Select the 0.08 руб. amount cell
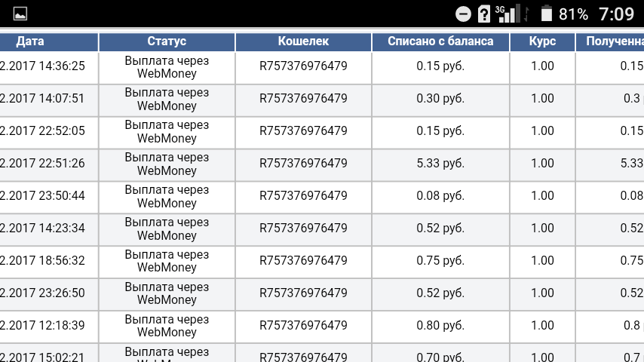Screen dimensions: 644x362 click(440, 196)
